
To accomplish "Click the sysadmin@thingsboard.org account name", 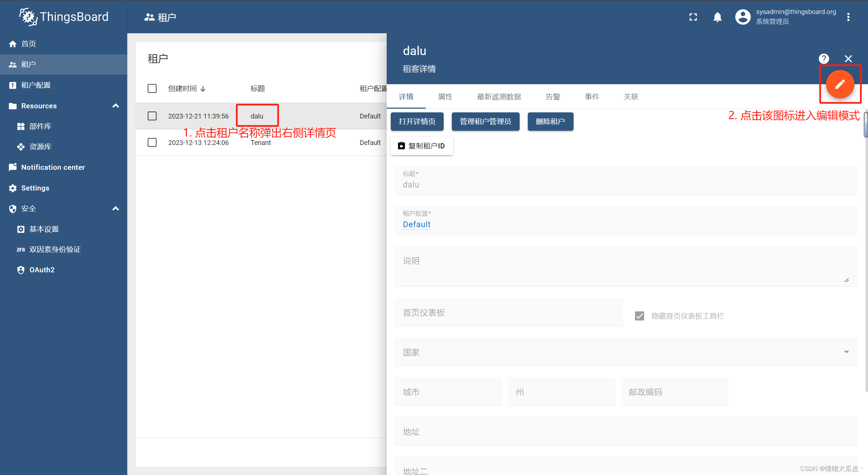I will 796,12.
